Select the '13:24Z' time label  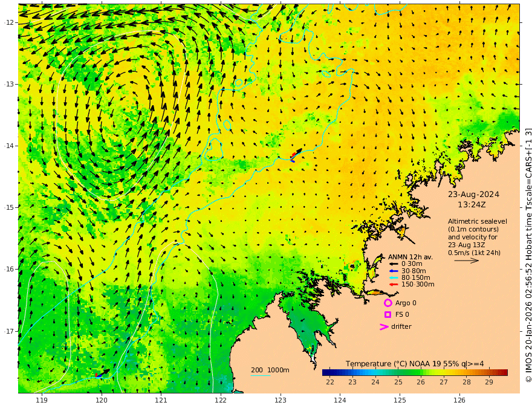point(472,205)
